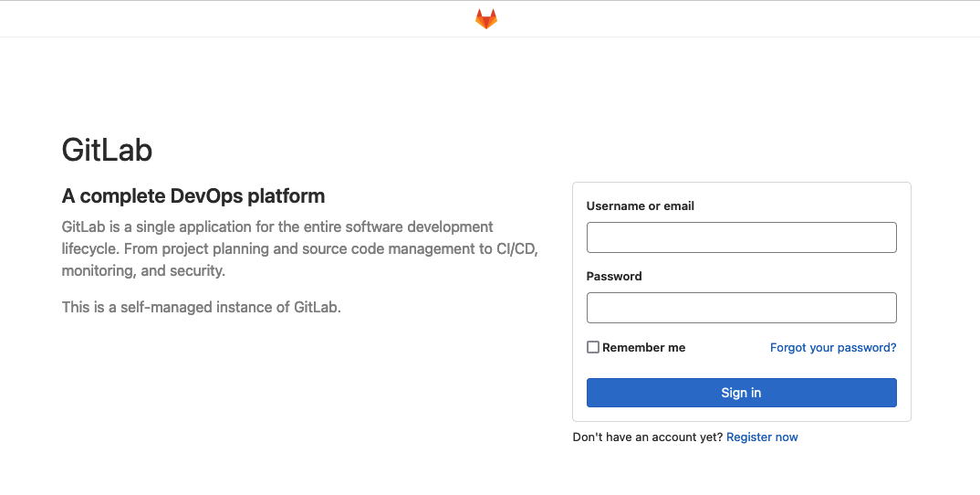Click the 'Don't have an account yet?' text
The image size is (980, 495).
pos(648,437)
